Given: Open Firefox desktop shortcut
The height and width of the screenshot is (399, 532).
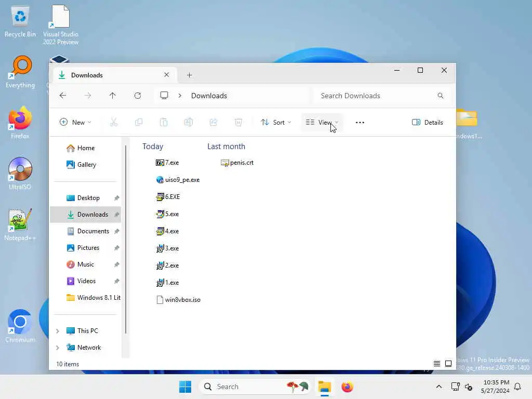Looking at the screenshot, I should 20,123.
